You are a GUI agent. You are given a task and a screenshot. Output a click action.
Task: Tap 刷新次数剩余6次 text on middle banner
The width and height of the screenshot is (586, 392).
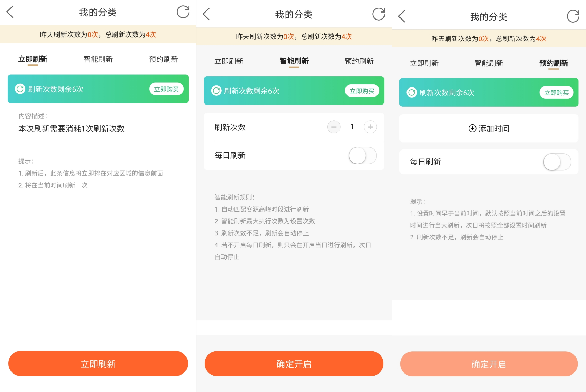pos(252,91)
